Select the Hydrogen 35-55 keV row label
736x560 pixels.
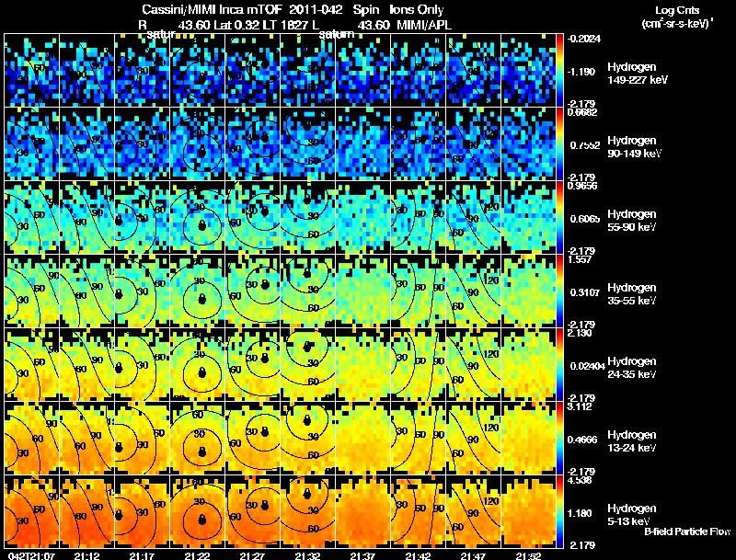tap(632, 294)
